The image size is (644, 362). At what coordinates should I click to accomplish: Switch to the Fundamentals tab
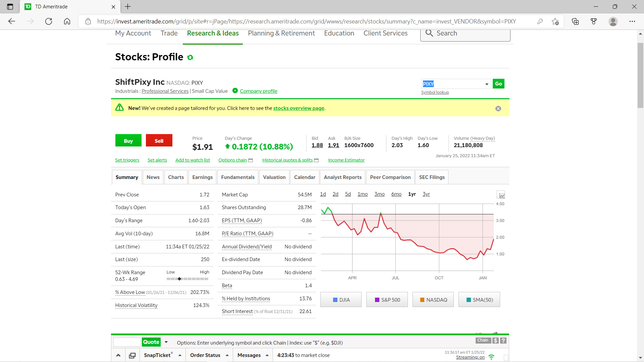[238, 177]
